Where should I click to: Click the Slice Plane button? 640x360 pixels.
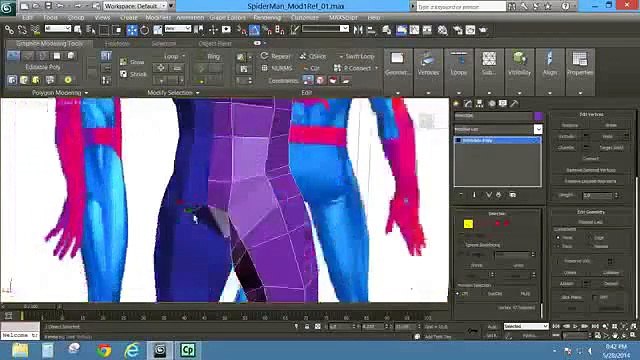571,297
